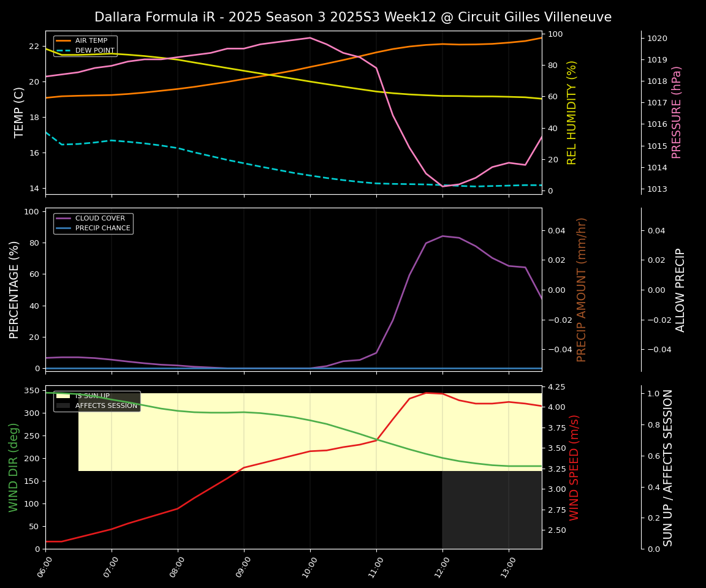The height and width of the screenshot is (588, 706).
Task: Click the 350 wind direction tick label
Action: [32, 391]
